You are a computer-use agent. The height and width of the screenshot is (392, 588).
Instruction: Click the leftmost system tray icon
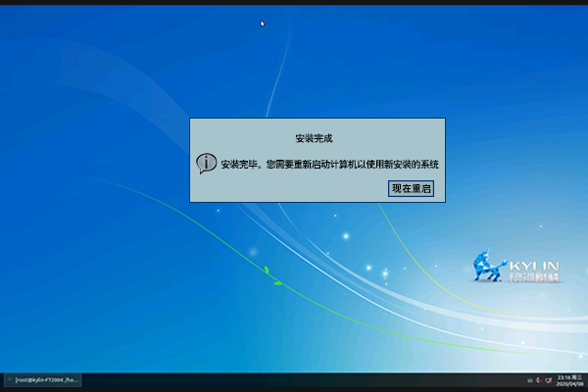coord(529,378)
